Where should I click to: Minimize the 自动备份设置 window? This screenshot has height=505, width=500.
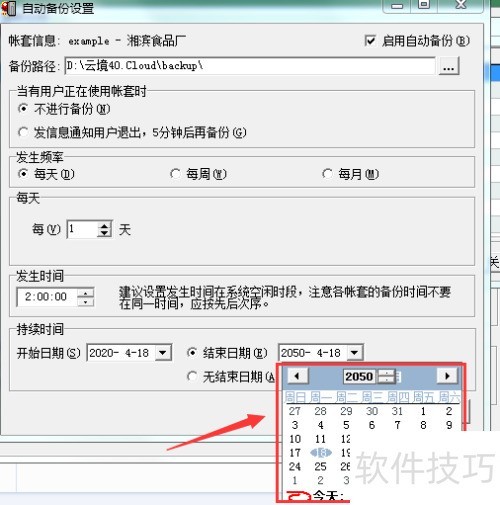[x=397, y=6]
